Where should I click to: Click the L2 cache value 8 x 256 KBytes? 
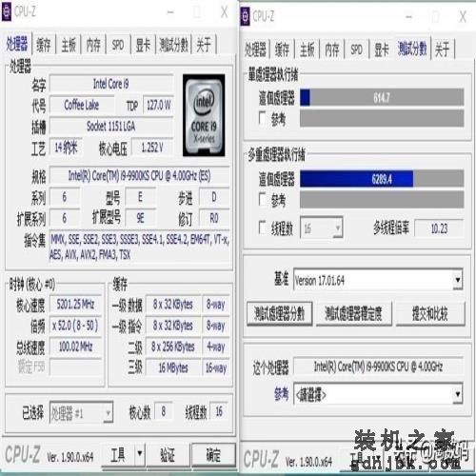click(x=173, y=347)
